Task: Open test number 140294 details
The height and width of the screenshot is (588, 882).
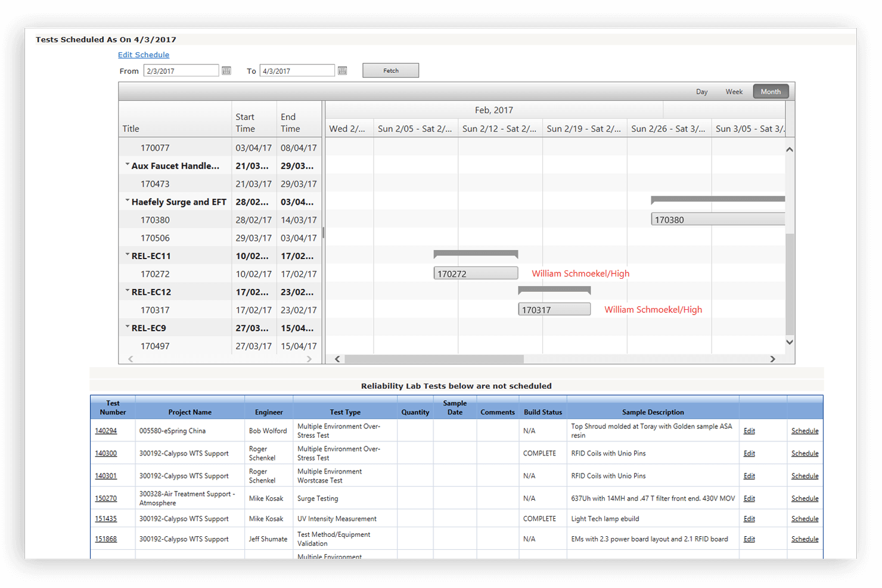Action: tap(105, 430)
